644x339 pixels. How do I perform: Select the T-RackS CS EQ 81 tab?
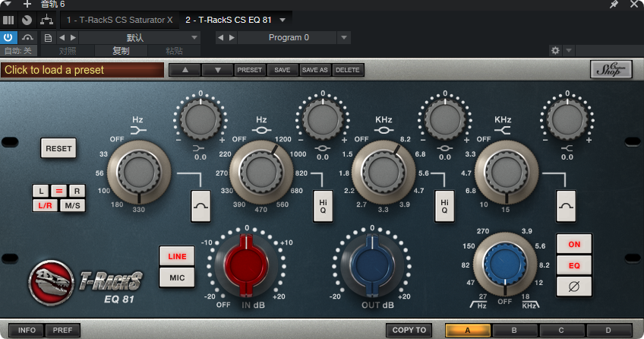[229, 20]
